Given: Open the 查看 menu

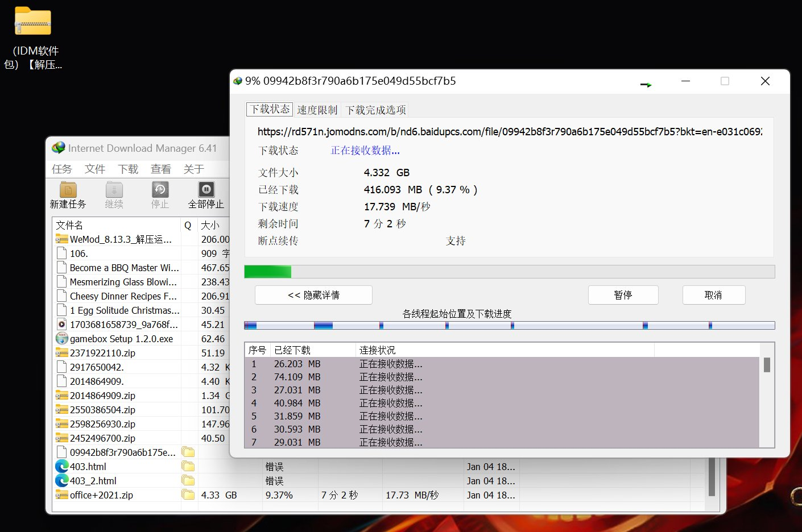Looking at the screenshot, I should pos(160,169).
